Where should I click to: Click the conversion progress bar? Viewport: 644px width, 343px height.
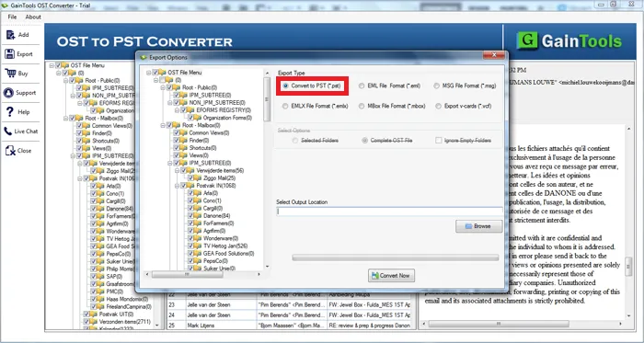pyautogui.click(x=395, y=257)
